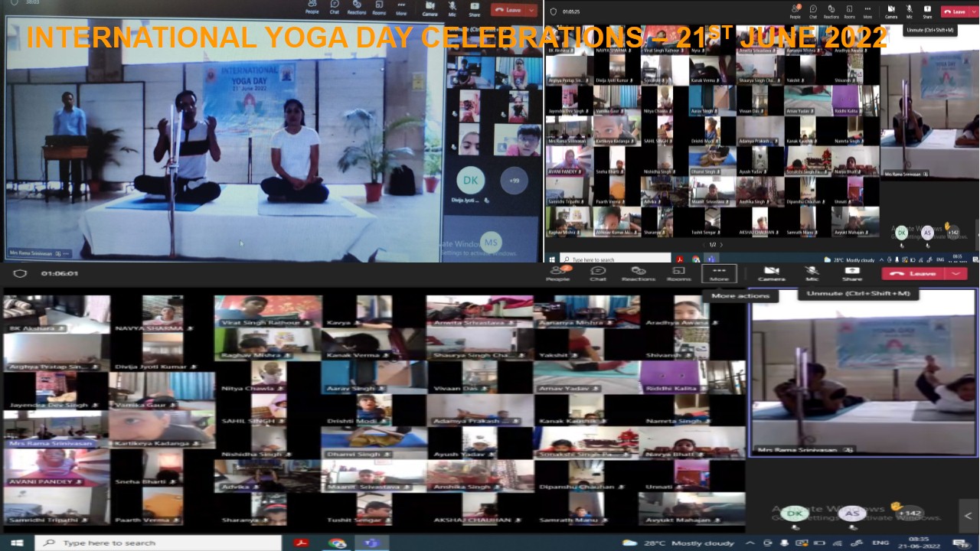Open Reactions in the bottom meeting toolbar

tap(638, 273)
